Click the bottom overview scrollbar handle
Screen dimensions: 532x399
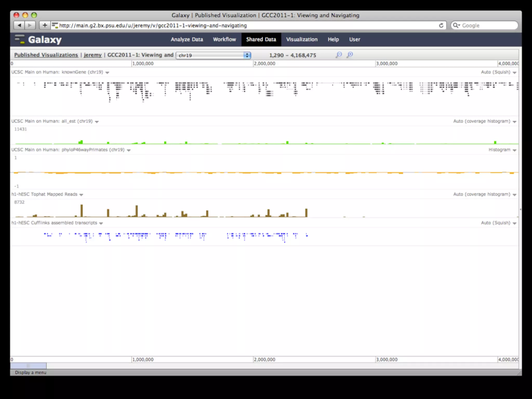(x=28, y=366)
